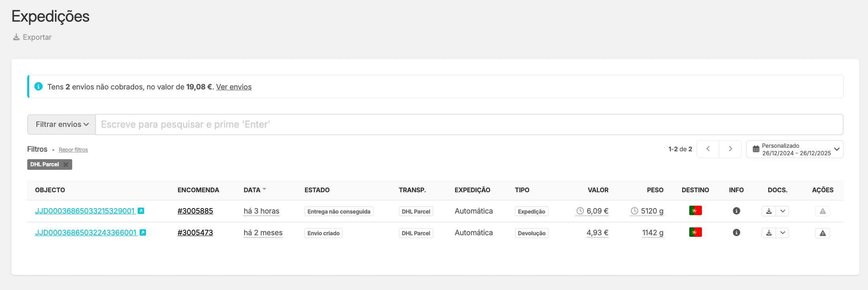This screenshot has height=290, width=868.
Task: Go to next page of shipments
Action: 730,149
